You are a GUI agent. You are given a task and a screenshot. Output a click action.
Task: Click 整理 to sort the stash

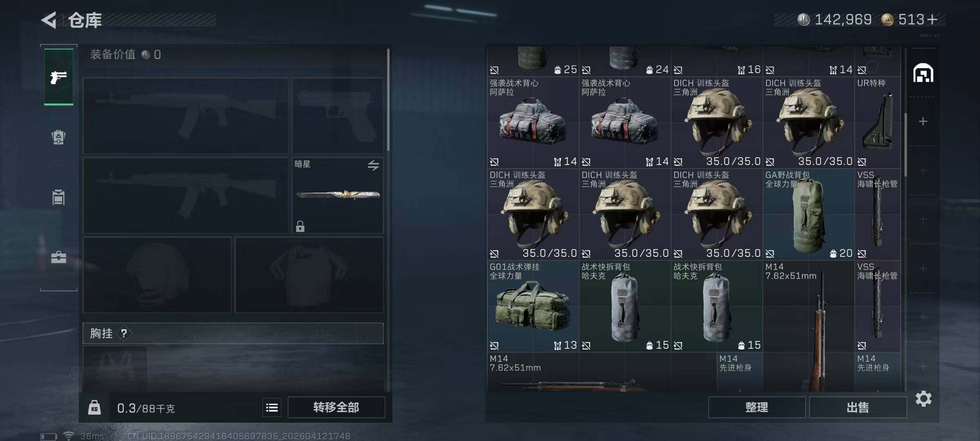[757, 407]
